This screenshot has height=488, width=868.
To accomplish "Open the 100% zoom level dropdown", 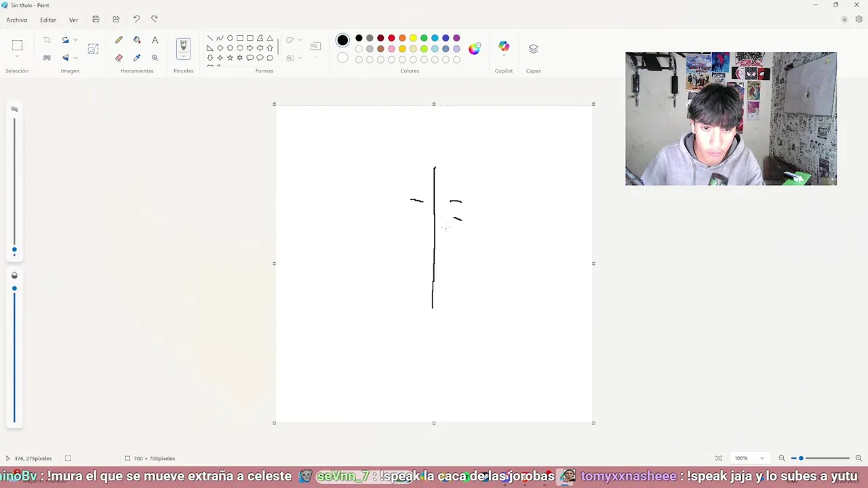I will (x=749, y=458).
